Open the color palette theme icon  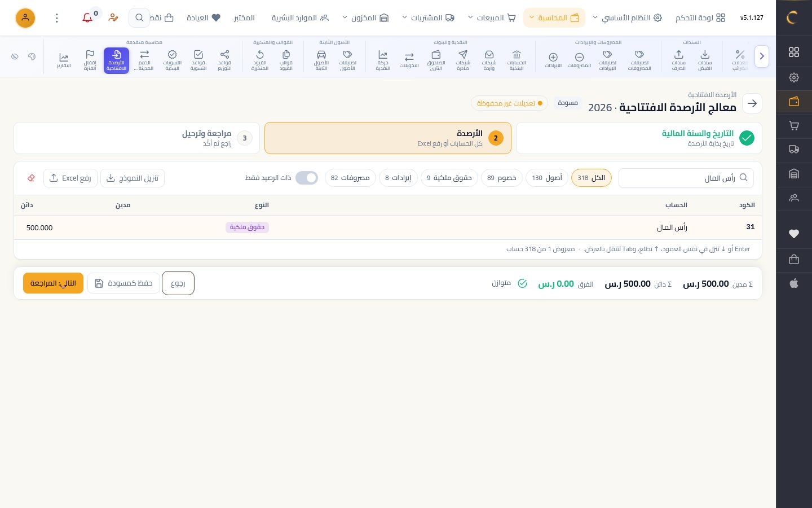[x=32, y=56]
